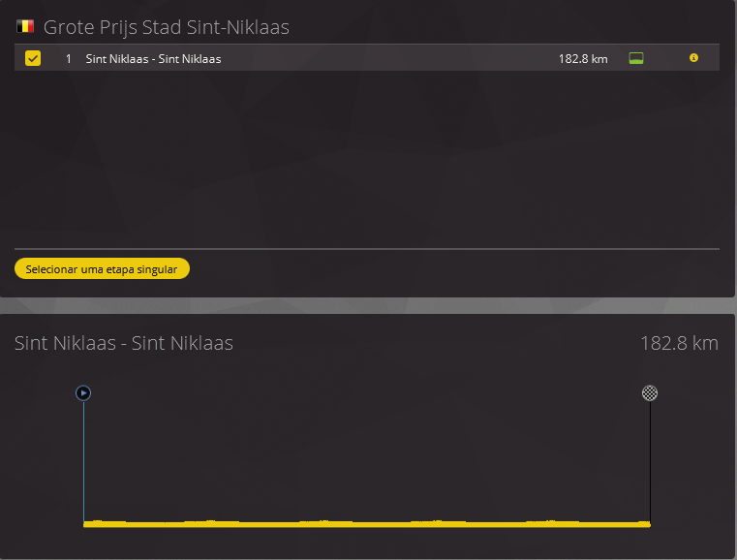This screenshot has height=560, width=737.
Task: Click the checkered finish flag marker
Action: click(650, 392)
